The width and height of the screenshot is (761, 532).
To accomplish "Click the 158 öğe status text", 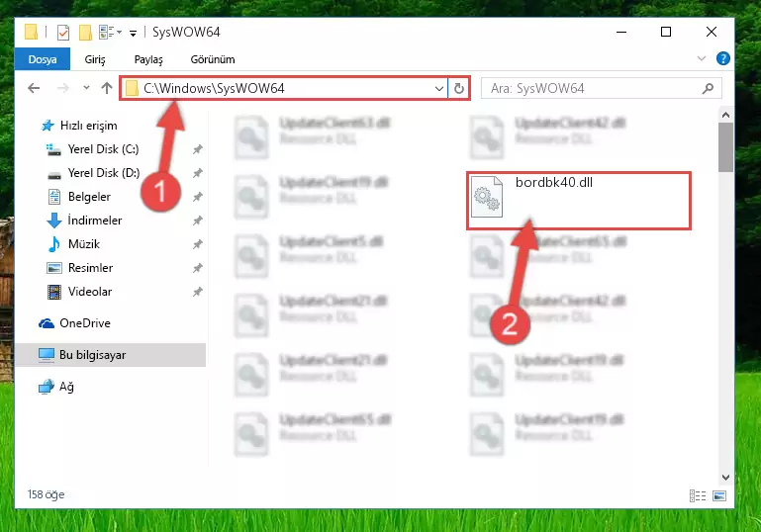I will click(47, 494).
